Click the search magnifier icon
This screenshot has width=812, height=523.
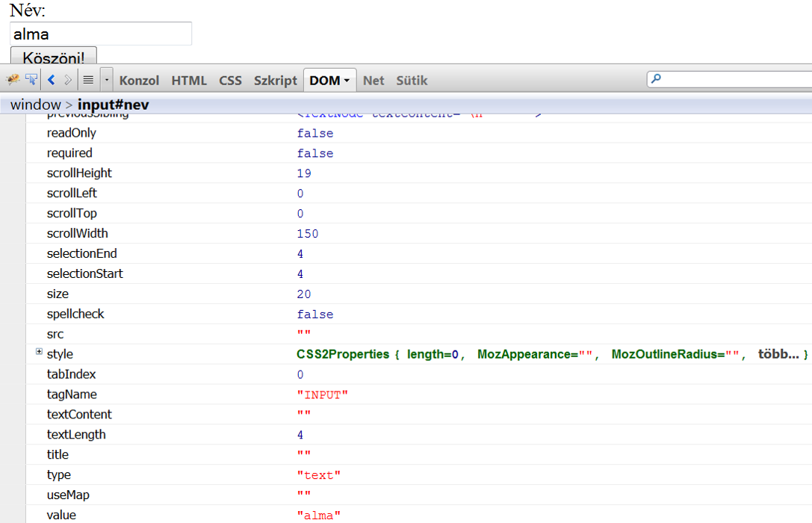(656, 79)
